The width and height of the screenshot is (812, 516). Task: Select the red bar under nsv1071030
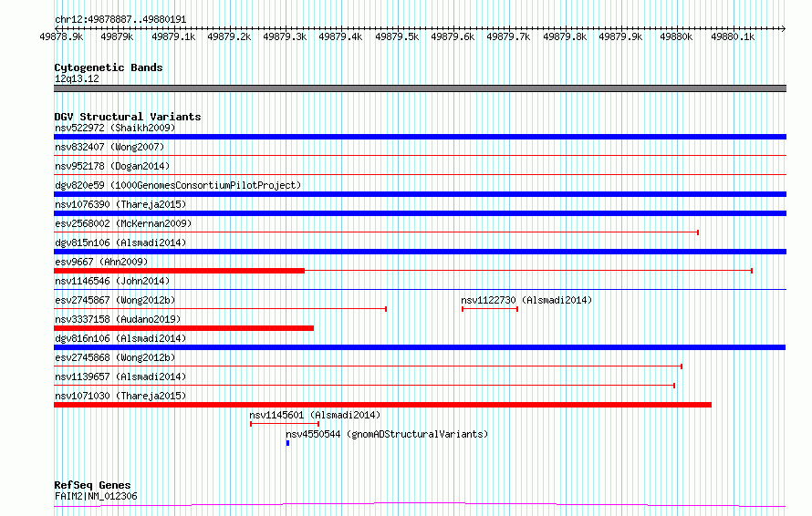pyautogui.click(x=382, y=405)
